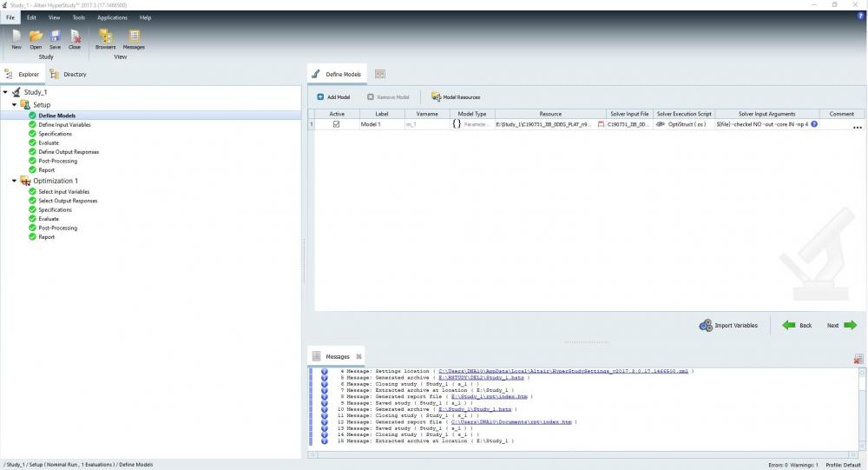
Task: Collapse the Setup tree node
Action: point(15,104)
